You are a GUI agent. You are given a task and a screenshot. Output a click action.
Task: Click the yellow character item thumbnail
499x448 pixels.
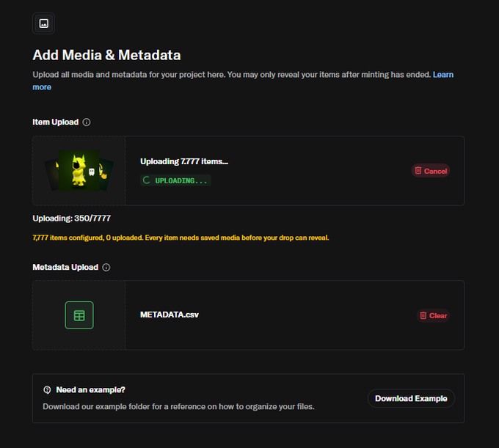(79, 171)
